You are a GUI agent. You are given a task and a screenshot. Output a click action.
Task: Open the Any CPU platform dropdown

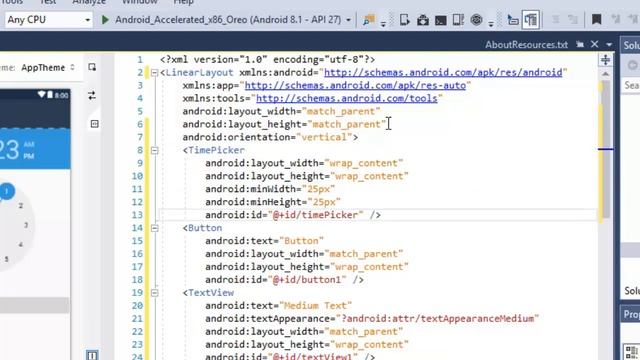tap(48, 20)
